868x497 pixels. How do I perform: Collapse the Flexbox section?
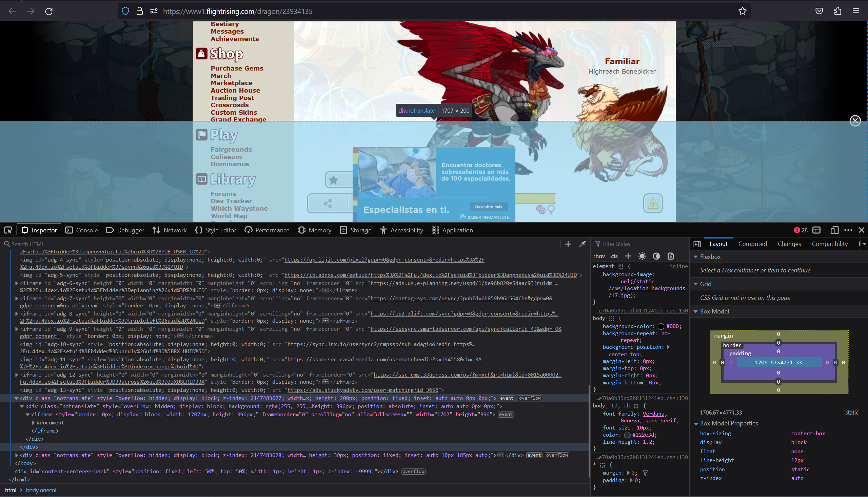tap(696, 257)
